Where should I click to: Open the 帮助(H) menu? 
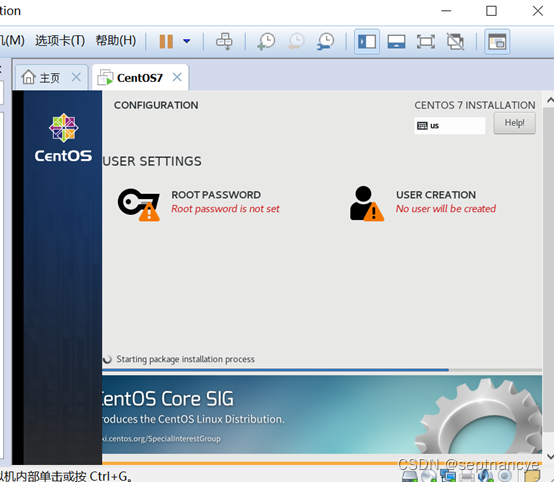tap(116, 40)
